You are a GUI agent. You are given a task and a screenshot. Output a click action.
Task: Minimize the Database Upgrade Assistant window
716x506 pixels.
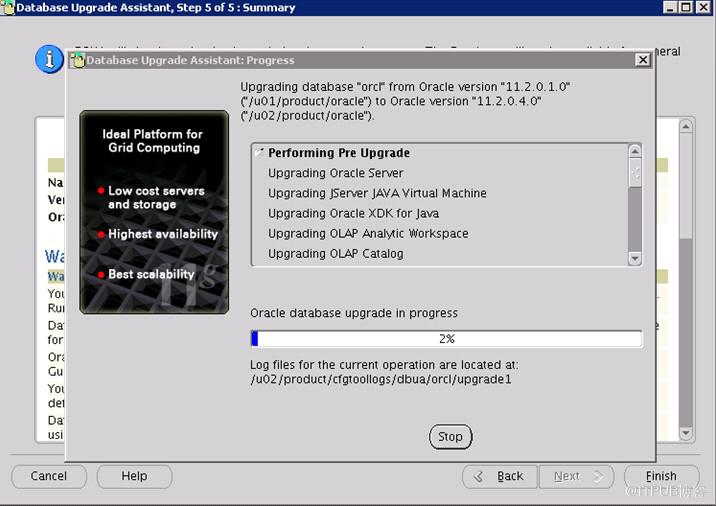click(670, 7)
